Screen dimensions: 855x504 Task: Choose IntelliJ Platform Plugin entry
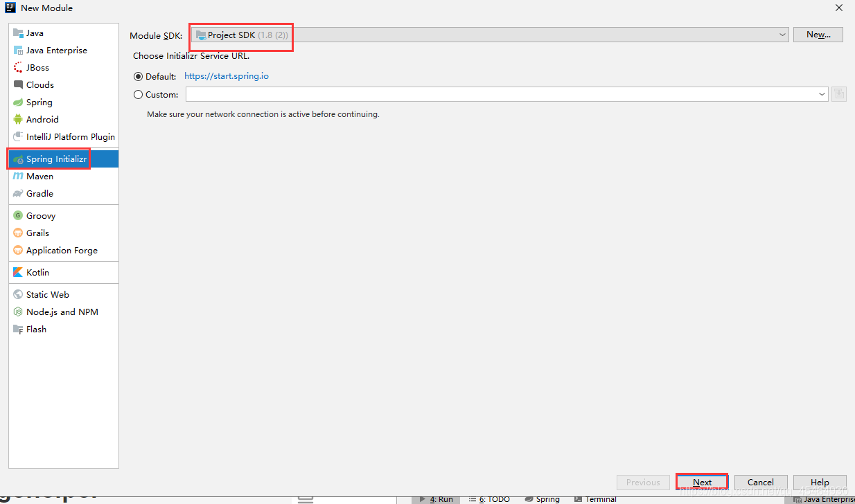64,137
